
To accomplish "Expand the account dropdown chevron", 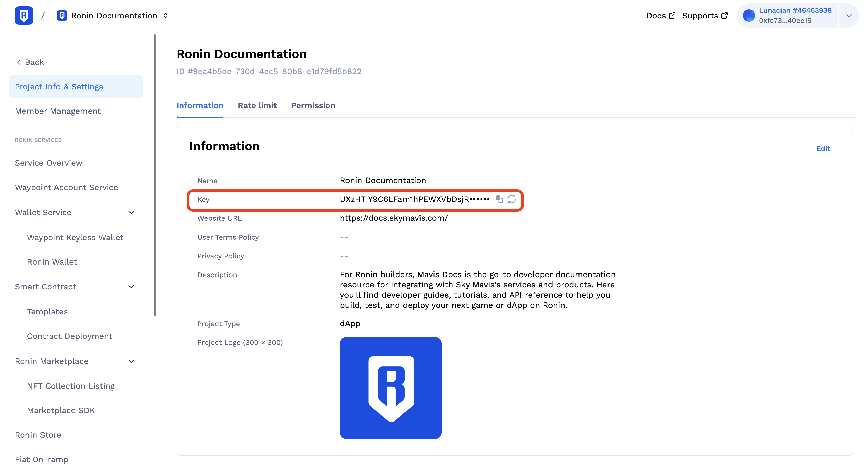I will coord(849,16).
